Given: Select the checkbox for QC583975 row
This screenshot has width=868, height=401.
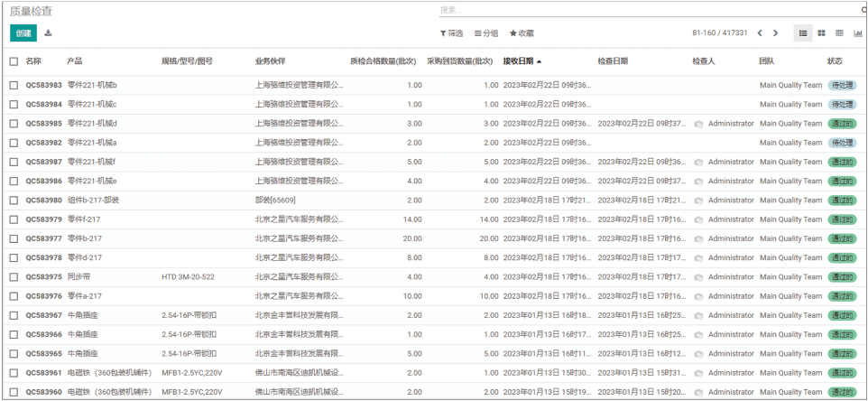Looking at the screenshot, I should click(x=14, y=276).
